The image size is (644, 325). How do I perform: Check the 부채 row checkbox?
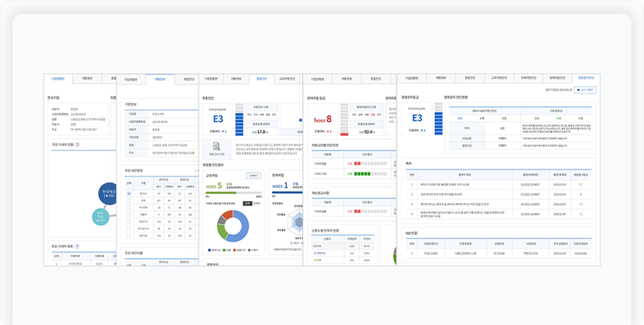(129, 201)
